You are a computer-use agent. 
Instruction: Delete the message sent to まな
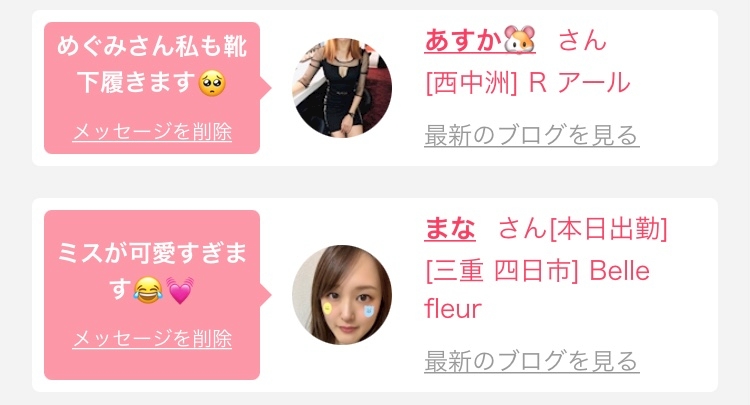152,339
